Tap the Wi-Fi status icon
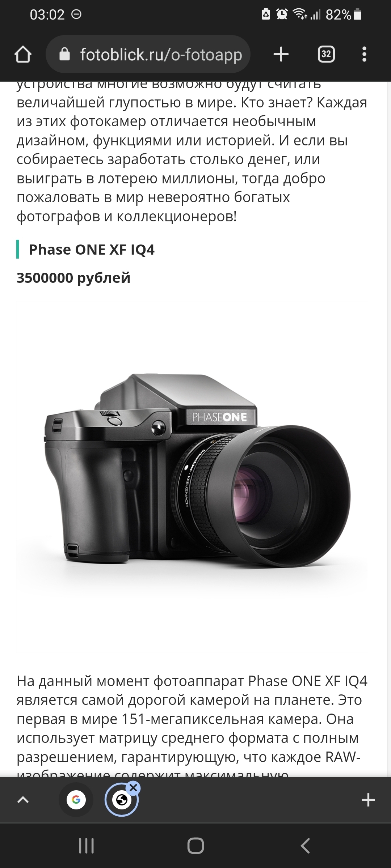The image size is (391, 868). tap(300, 14)
